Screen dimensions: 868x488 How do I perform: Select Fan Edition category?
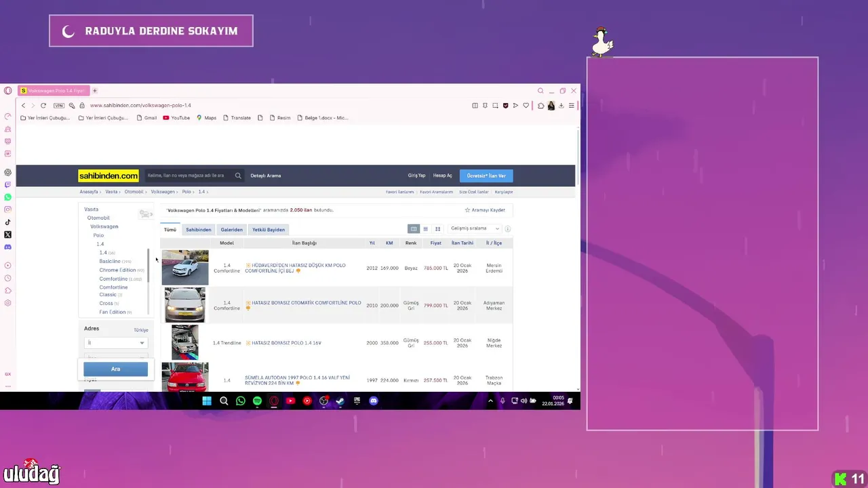pyautogui.click(x=113, y=312)
